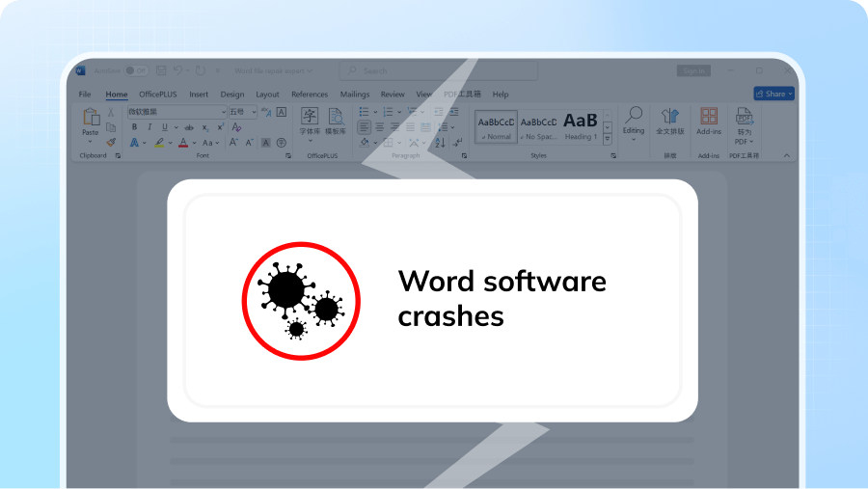Open the OfficePLUS tab
The height and width of the screenshot is (489, 868).
[158, 95]
